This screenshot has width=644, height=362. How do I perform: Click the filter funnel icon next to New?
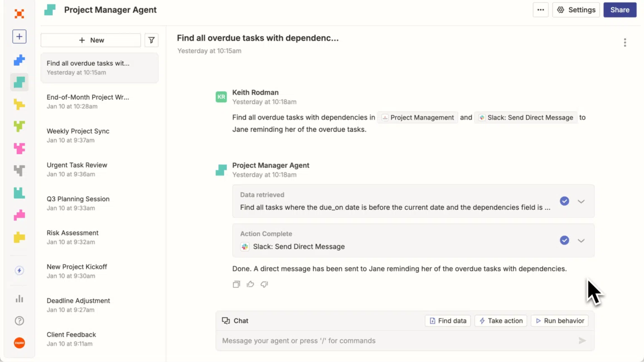pyautogui.click(x=151, y=40)
